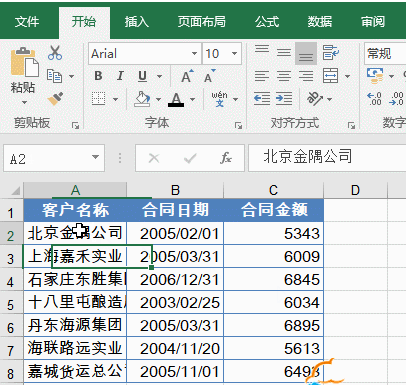Screen dimensions: 406x385
Task: Click the Font Color A button
Action: [176, 99]
